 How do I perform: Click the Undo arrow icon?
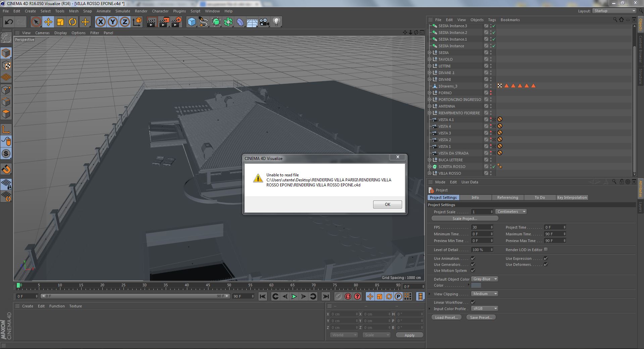9,22
